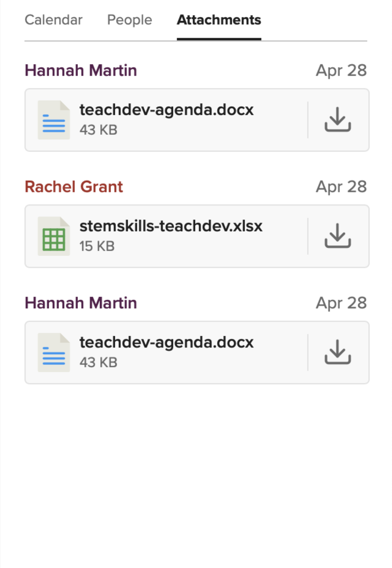Viewport: 392px width, 568px height.
Task: Open the first teachdev-agenda.docx file name
Action: [x=166, y=110]
